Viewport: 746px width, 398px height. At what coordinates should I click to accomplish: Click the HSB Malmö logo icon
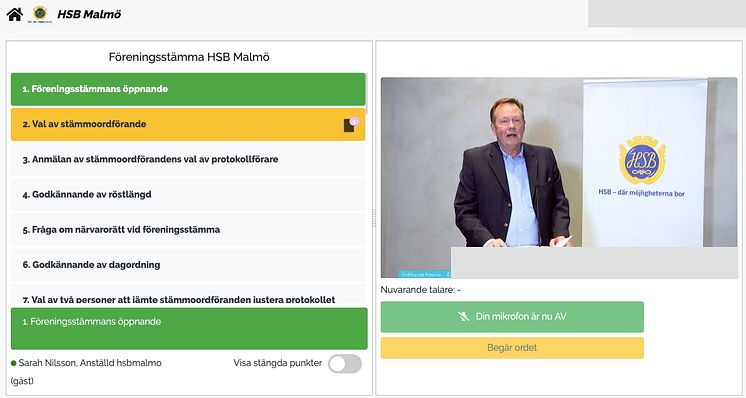pos(40,14)
